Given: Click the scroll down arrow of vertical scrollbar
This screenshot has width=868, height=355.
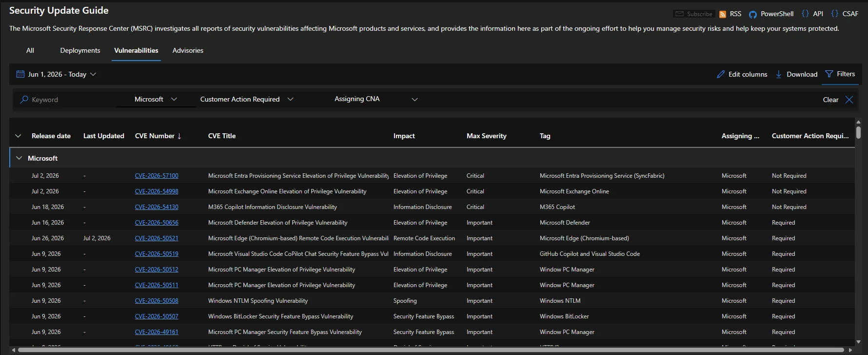Looking at the screenshot, I should (x=858, y=342).
